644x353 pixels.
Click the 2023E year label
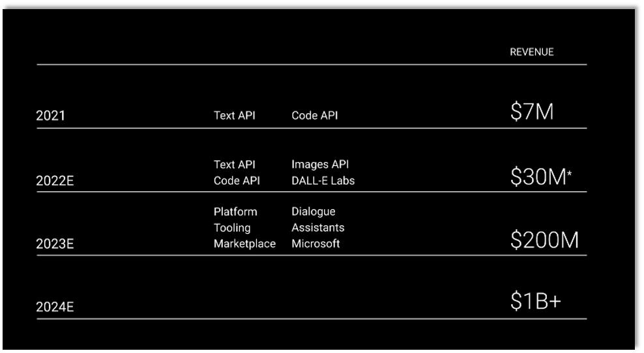[x=54, y=245]
